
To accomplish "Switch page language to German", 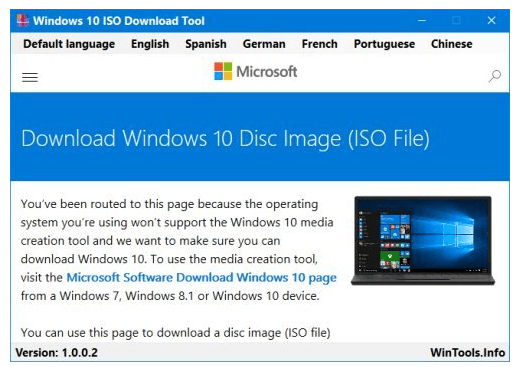I will pyautogui.click(x=264, y=44).
